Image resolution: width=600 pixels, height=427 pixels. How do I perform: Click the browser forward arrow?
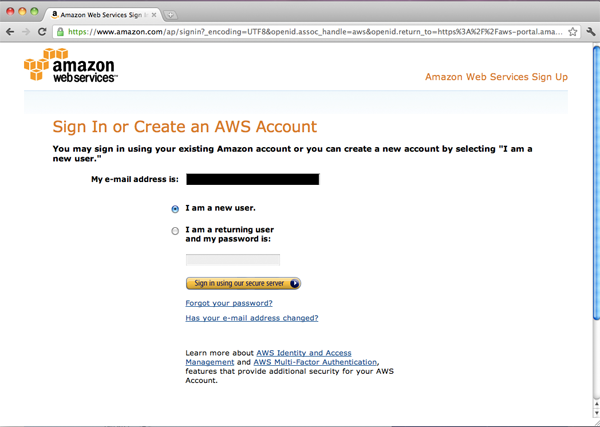[27, 32]
